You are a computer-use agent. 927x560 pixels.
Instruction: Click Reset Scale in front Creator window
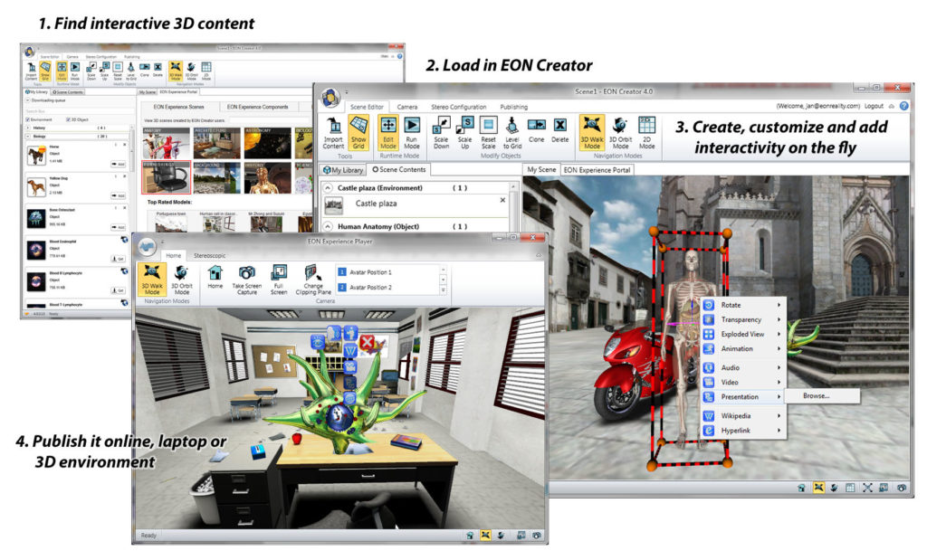pyautogui.click(x=489, y=132)
